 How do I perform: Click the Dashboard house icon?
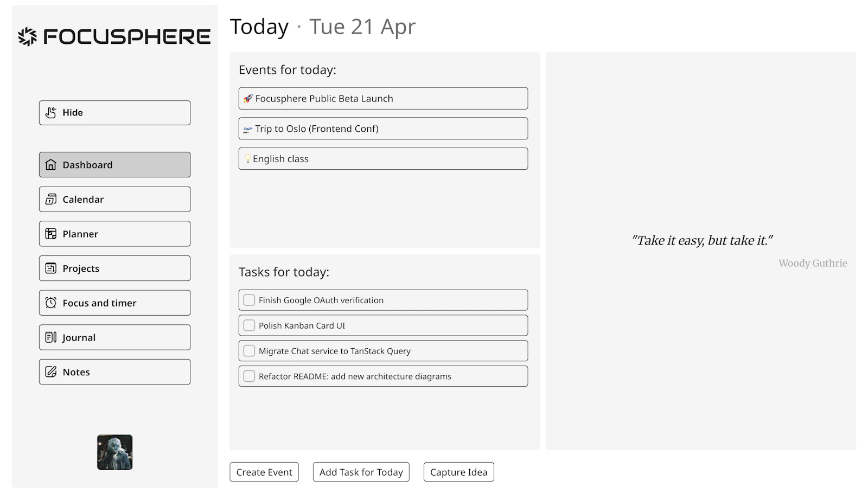[x=51, y=165]
